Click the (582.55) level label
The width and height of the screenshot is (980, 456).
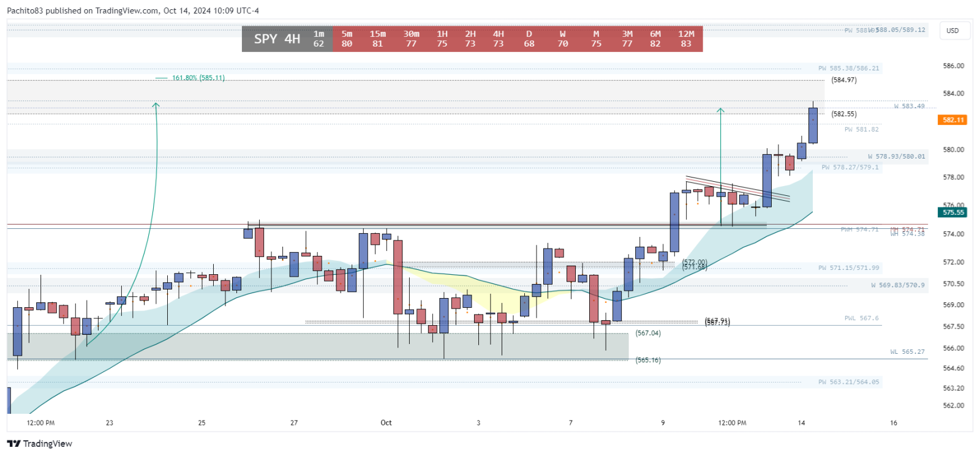(844, 114)
